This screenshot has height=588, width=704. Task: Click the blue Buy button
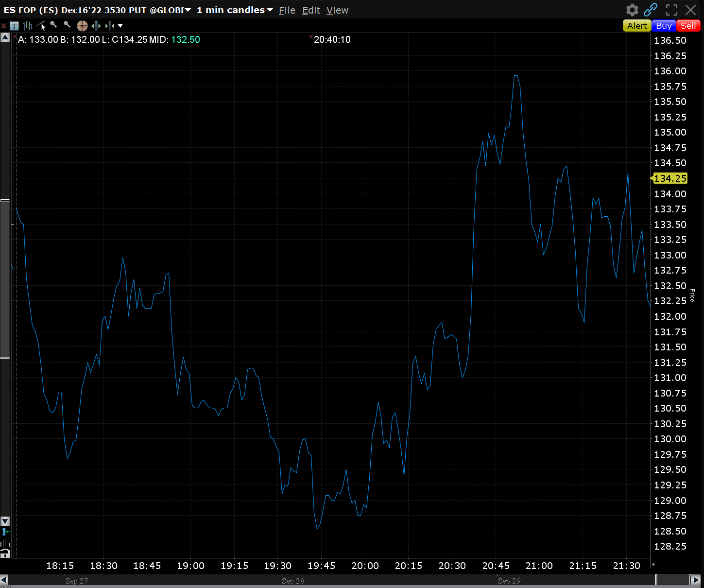click(664, 26)
